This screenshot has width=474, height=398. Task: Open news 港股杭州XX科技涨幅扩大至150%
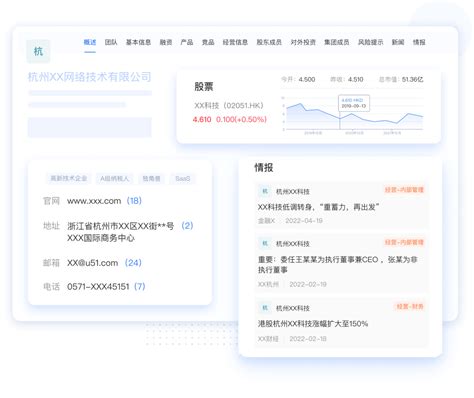[x=313, y=324]
